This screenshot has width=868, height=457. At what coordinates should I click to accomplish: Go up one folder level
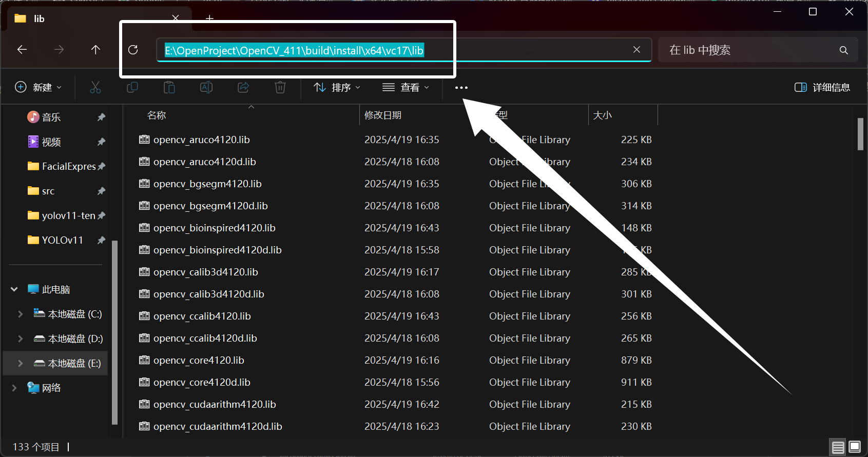(95, 50)
